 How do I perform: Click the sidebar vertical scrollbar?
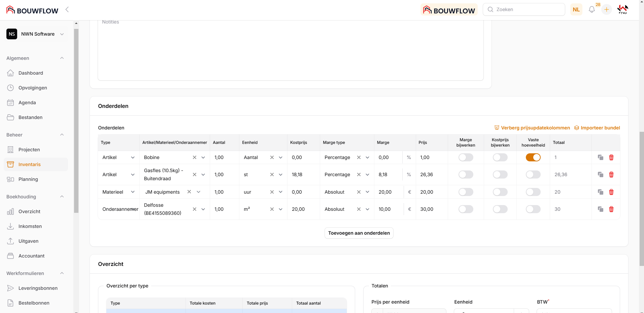click(76, 121)
